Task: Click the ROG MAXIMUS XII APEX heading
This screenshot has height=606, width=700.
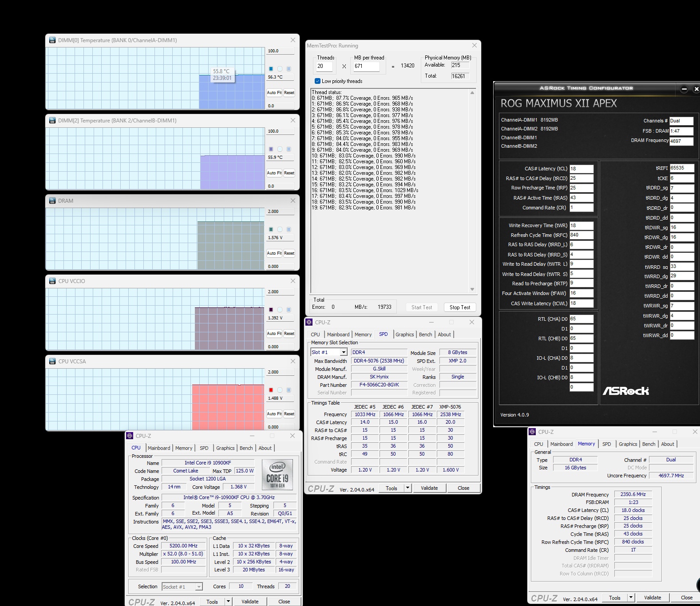Action: pos(559,103)
